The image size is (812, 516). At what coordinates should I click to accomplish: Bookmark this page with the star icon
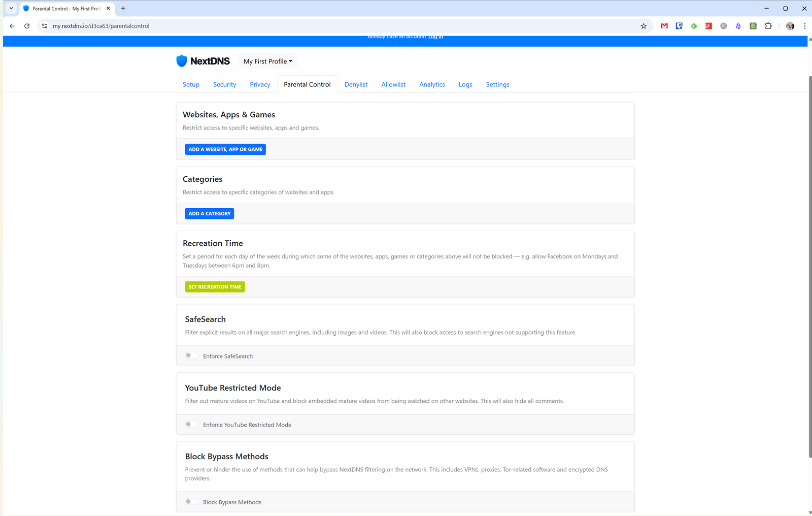click(644, 26)
